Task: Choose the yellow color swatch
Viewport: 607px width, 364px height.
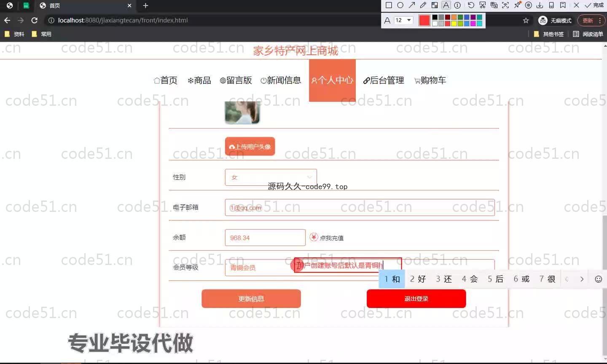Action: coord(454,23)
